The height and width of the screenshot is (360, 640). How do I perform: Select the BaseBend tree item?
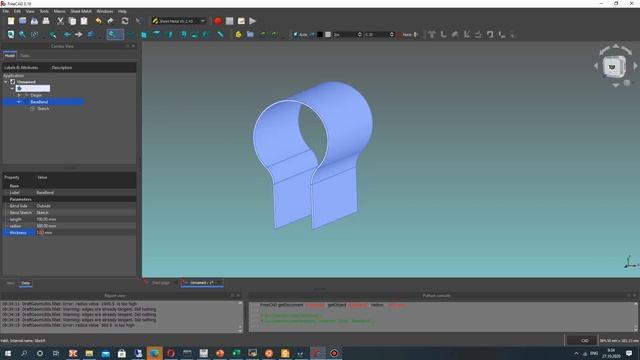point(39,102)
